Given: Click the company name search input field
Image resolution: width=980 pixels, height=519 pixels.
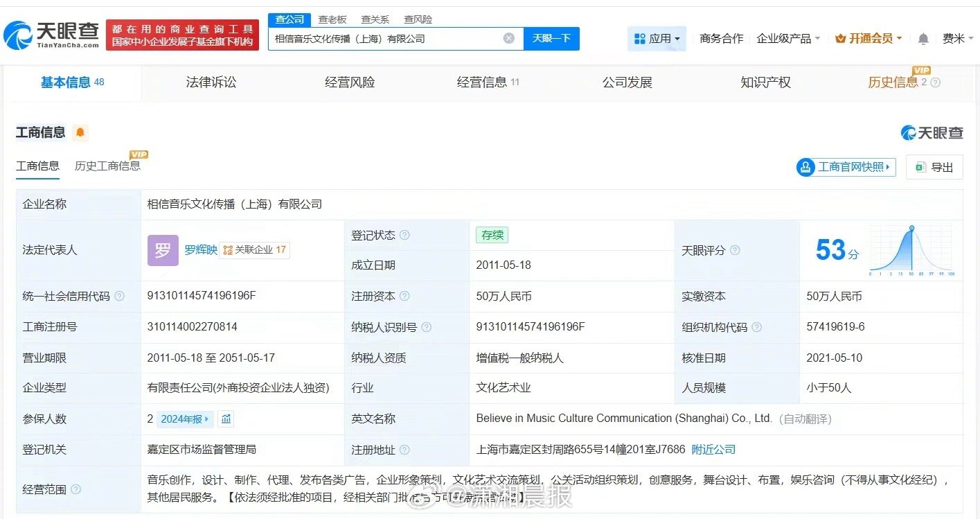Looking at the screenshot, I should pos(384,39).
